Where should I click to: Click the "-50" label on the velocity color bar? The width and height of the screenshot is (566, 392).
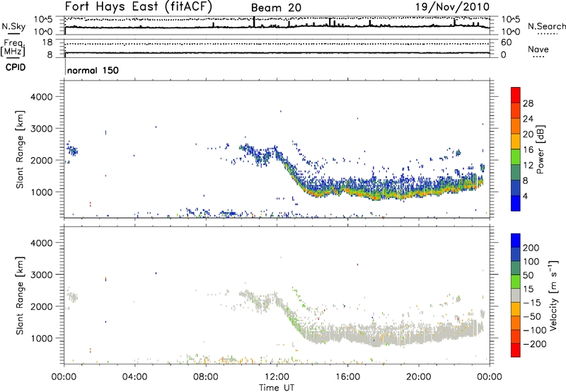(532, 316)
